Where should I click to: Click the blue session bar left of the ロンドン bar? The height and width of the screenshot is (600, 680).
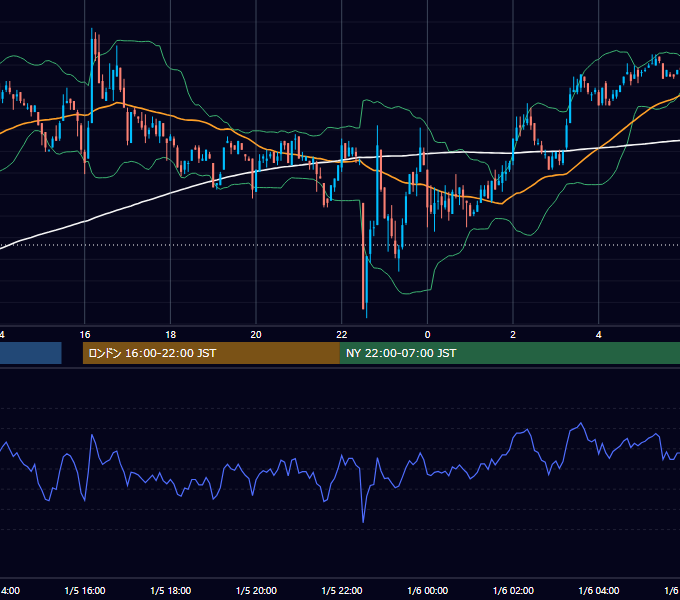pos(30,353)
